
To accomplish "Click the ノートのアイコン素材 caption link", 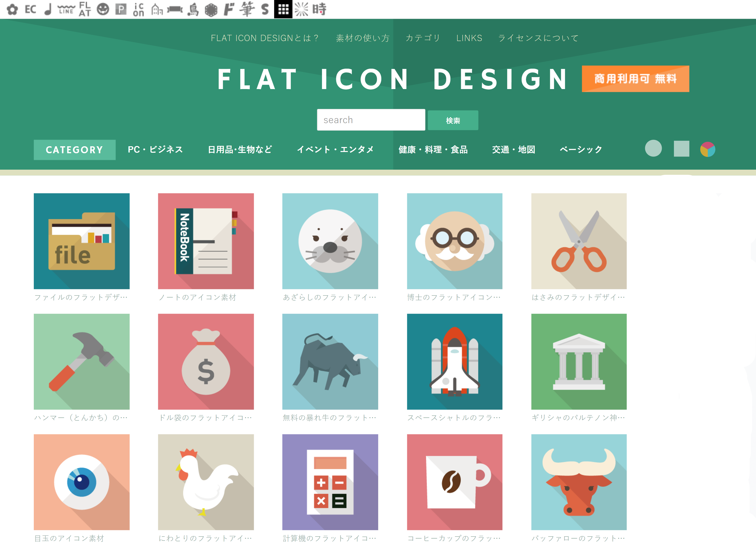I will [x=197, y=297].
